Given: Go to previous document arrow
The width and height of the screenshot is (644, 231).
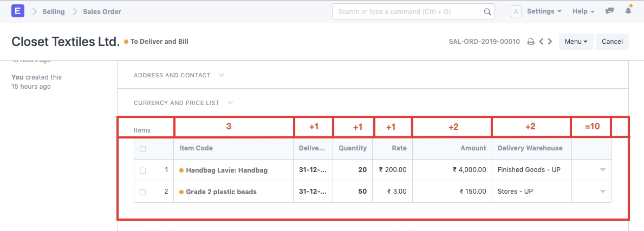Looking at the screenshot, I should (541, 42).
